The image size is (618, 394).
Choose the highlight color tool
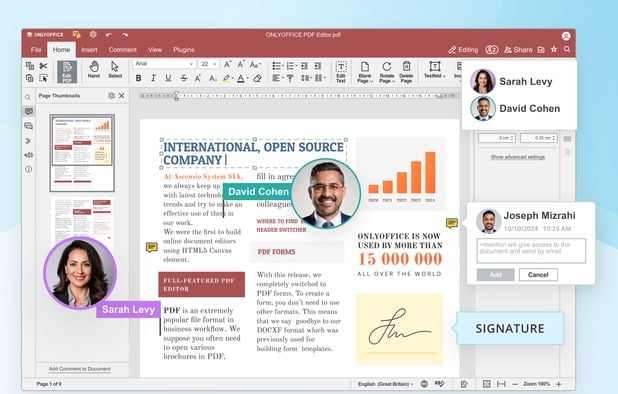(x=226, y=78)
